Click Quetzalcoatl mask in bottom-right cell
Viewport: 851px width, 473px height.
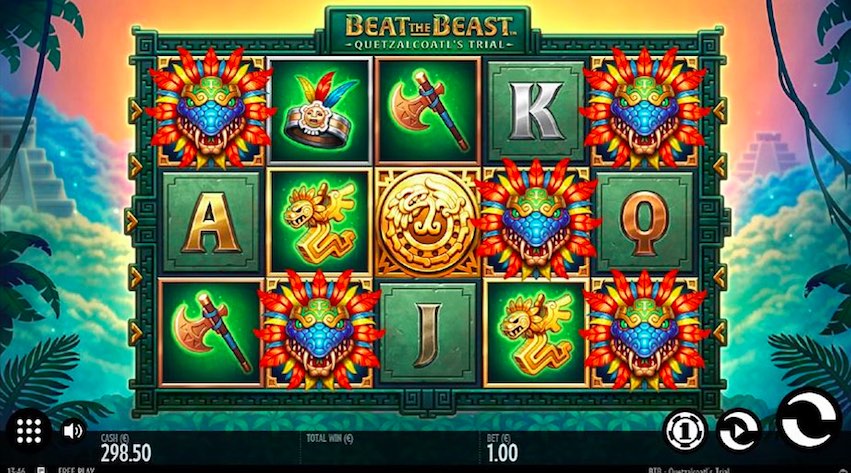644,330
